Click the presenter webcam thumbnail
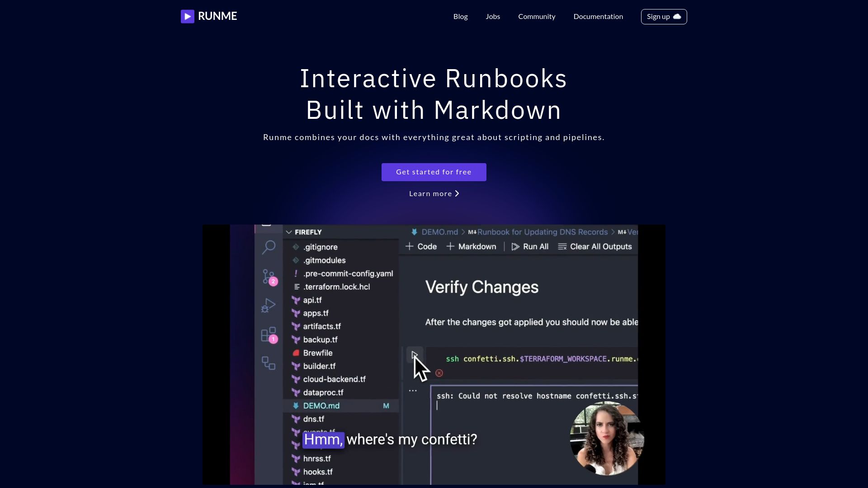 [x=607, y=438]
